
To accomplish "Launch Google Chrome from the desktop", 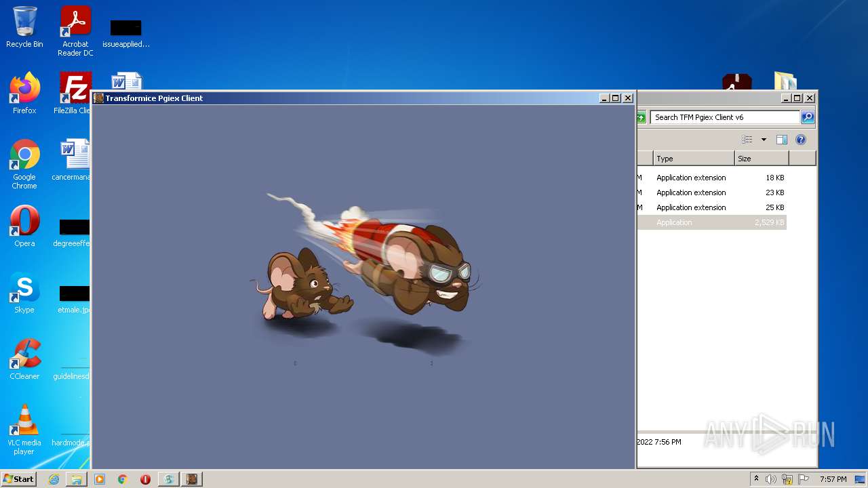I will tap(24, 164).
